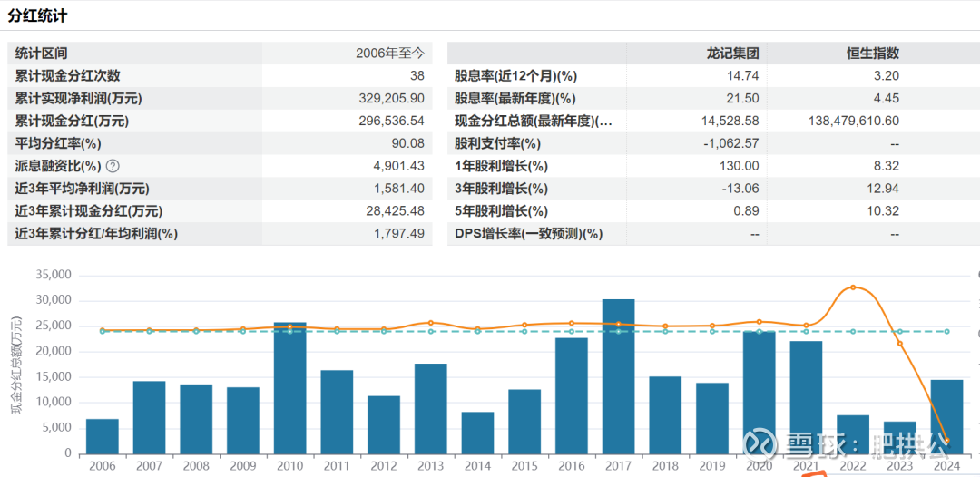Click the value -13.06
Screen dimensions: 980x477
[x=741, y=189]
